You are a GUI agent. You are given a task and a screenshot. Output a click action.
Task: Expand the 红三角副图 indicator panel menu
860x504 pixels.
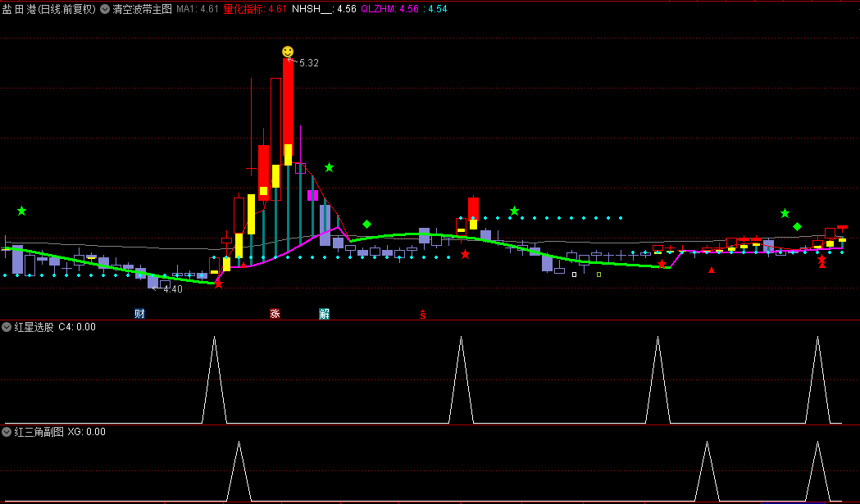[7, 432]
